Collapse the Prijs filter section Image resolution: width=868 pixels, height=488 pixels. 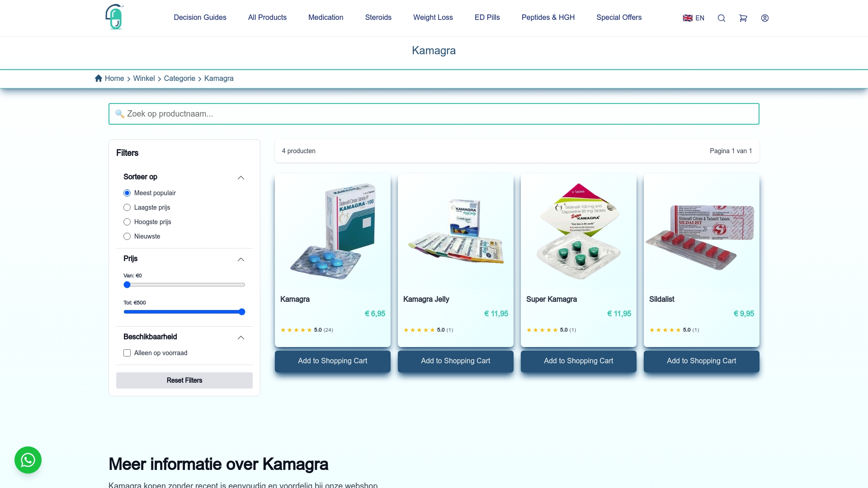pos(241,259)
